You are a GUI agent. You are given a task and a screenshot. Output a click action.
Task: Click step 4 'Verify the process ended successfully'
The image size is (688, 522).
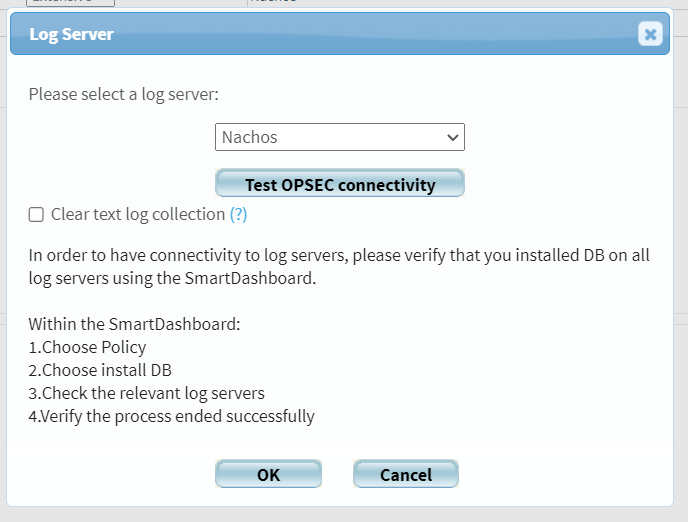point(171,416)
